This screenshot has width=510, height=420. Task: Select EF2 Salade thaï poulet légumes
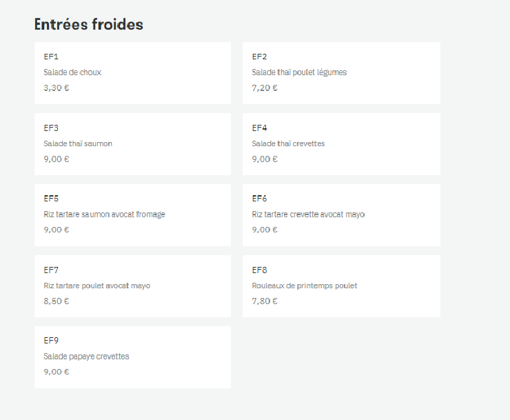(341, 73)
